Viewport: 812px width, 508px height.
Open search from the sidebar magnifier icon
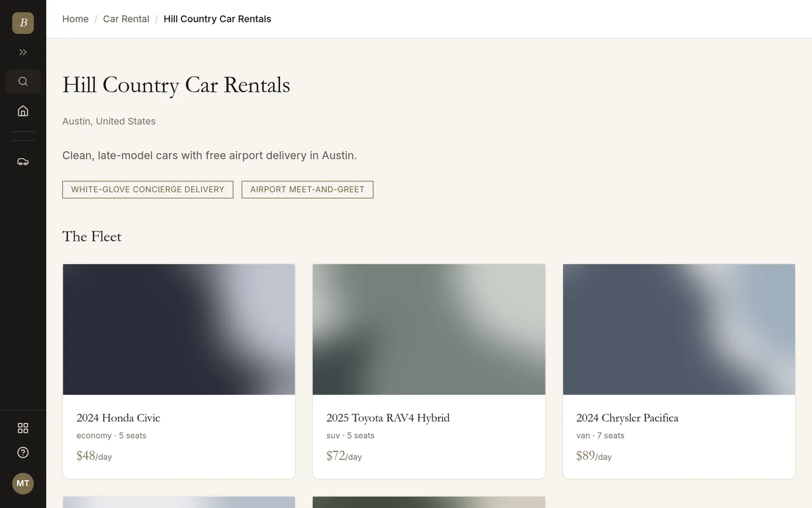[23, 81]
